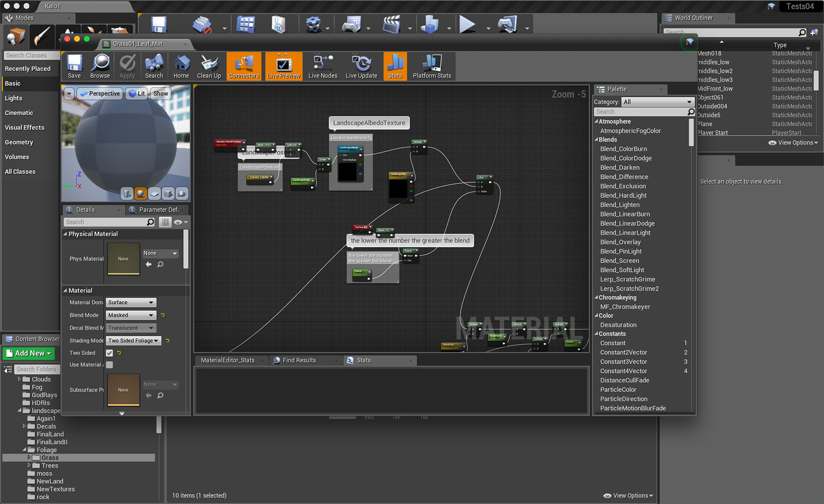Toggle the Connectors button
The width and height of the screenshot is (824, 504).
244,66
